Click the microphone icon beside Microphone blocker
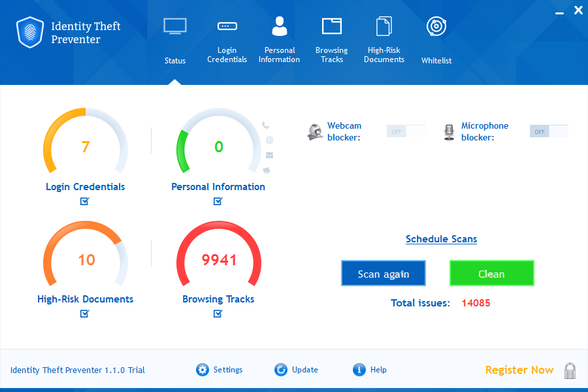588x392 pixels. point(449,132)
